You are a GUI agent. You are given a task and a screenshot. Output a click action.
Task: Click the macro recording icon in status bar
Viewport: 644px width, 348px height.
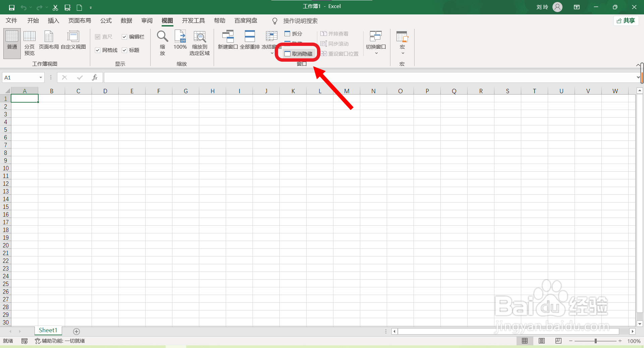[24, 341]
